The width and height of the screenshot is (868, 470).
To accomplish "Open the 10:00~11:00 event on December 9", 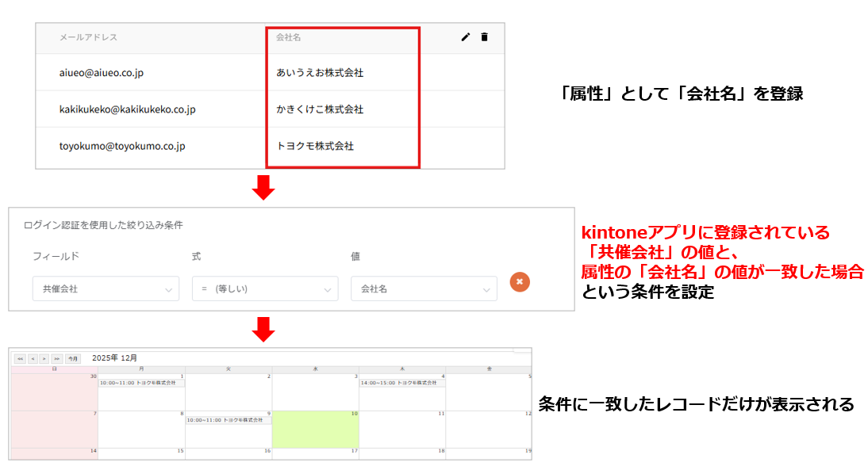I will tap(229, 420).
